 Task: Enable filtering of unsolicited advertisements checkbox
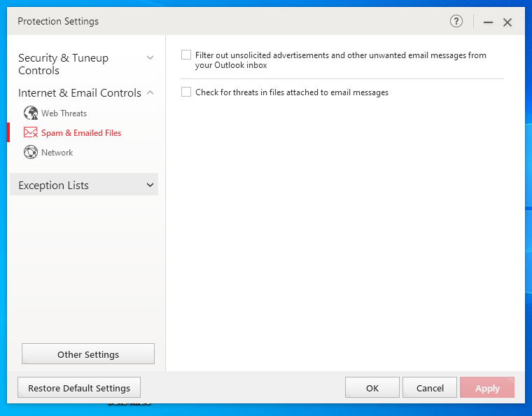click(x=186, y=55)
